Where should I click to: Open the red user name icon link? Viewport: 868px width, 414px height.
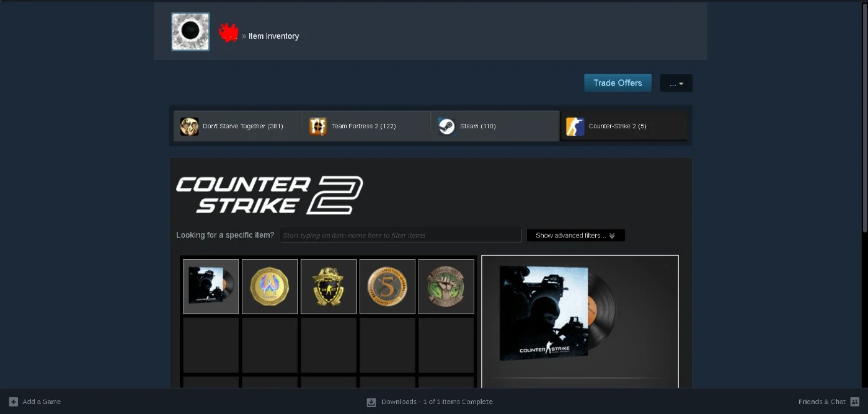point(228,33)
